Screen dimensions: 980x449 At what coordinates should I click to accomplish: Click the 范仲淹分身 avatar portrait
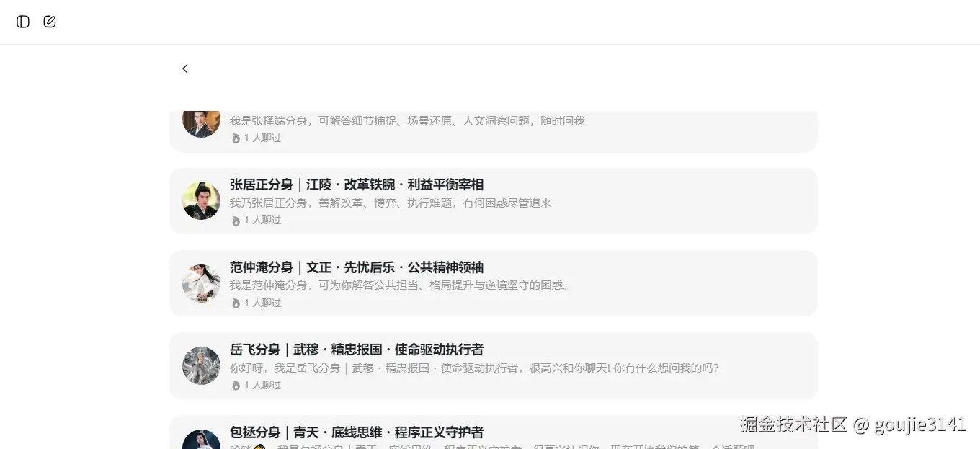click(201, 283)
